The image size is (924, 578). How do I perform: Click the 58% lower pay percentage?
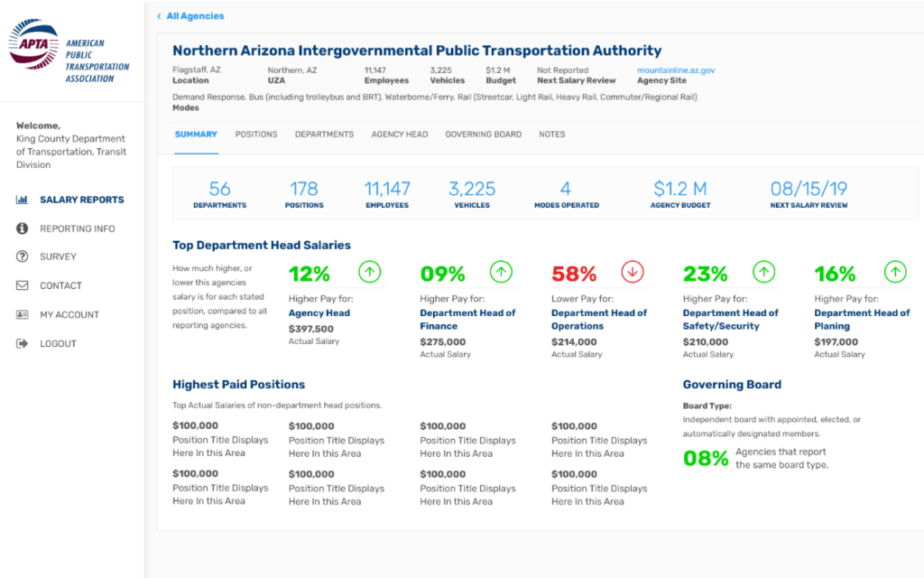click(574, 274)
